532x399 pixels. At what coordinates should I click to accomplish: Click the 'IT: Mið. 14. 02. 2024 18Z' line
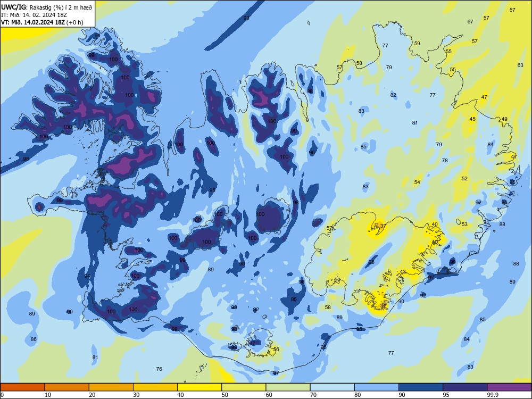pos(35,14)
